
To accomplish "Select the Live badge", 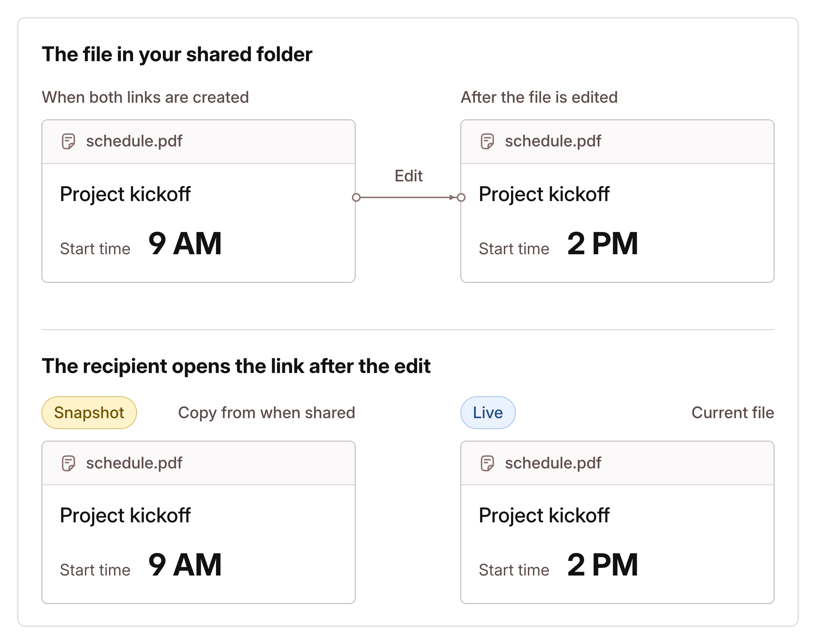I will tap(488, 412).
